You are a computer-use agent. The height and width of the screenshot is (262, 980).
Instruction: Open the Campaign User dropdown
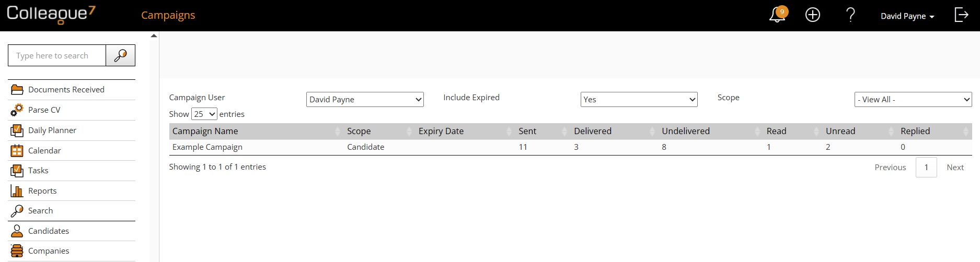tap(365, 99)
